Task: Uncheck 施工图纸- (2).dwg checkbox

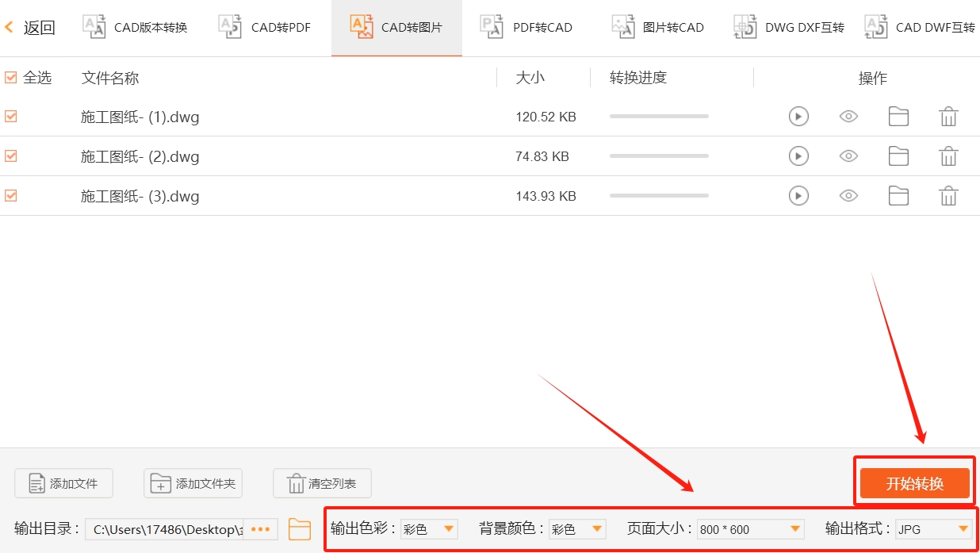Action: click(x=10, y=156)
